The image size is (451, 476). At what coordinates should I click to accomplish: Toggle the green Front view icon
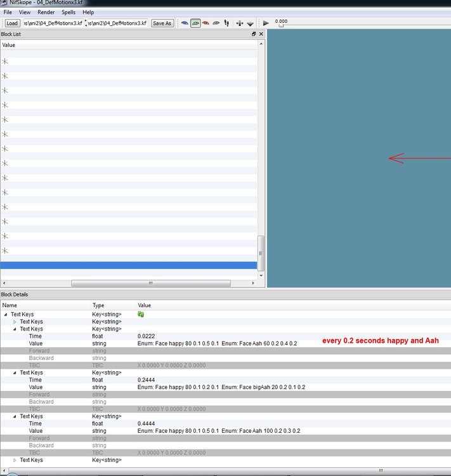[195, 23]
